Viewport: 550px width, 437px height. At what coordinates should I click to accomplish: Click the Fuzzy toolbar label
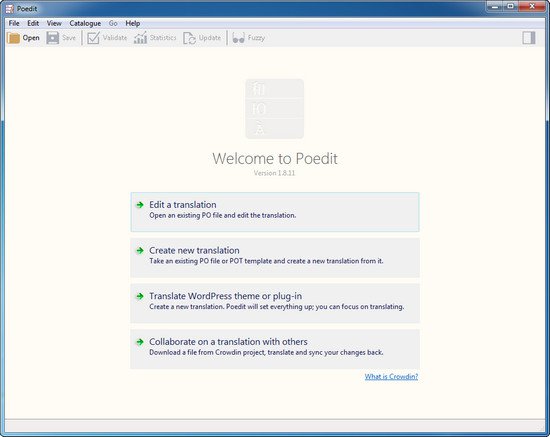pyautogui.click(x=256, y=38)
